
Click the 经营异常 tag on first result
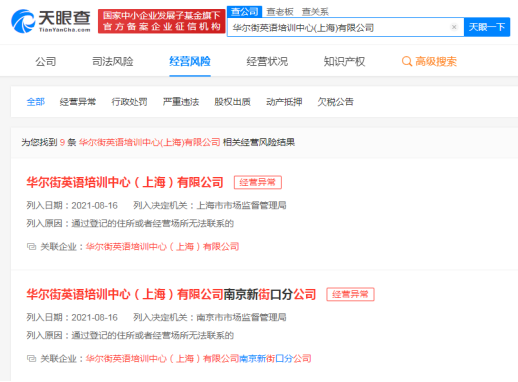coord(258,182)
